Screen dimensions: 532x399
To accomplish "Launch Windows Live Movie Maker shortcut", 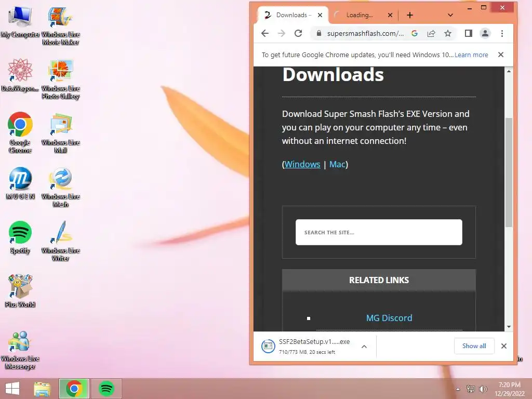I will (60, 25).
